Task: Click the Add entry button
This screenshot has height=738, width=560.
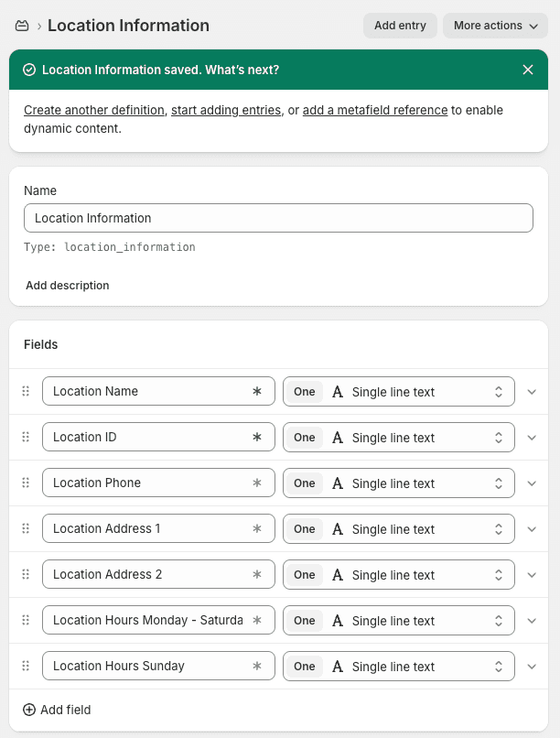Action: pos(400,26)
